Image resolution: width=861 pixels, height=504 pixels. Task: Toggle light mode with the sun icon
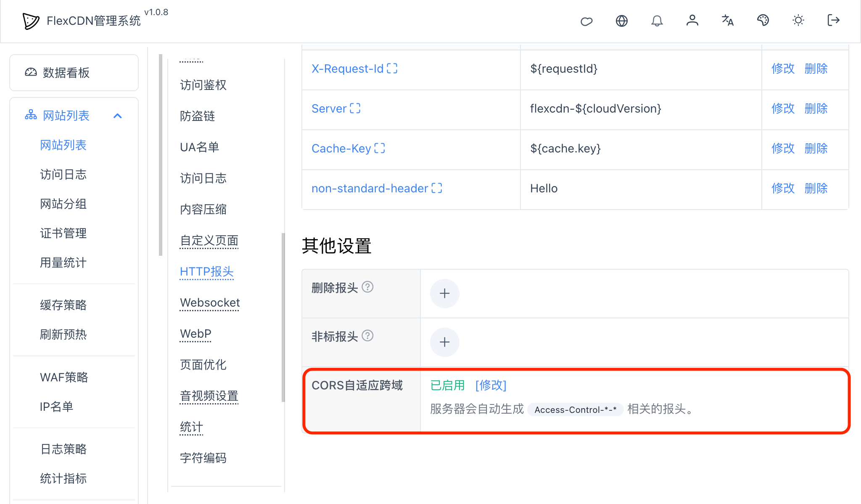(x=798, y=21)
